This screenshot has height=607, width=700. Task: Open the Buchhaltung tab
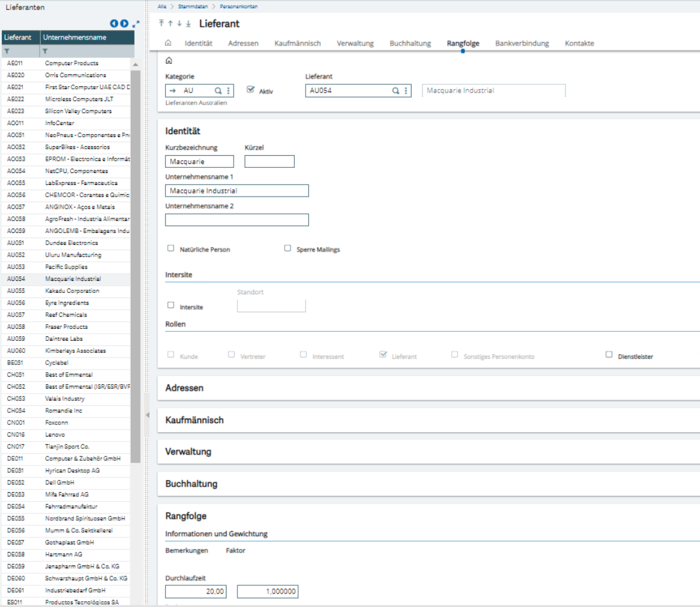coord(410,43)
